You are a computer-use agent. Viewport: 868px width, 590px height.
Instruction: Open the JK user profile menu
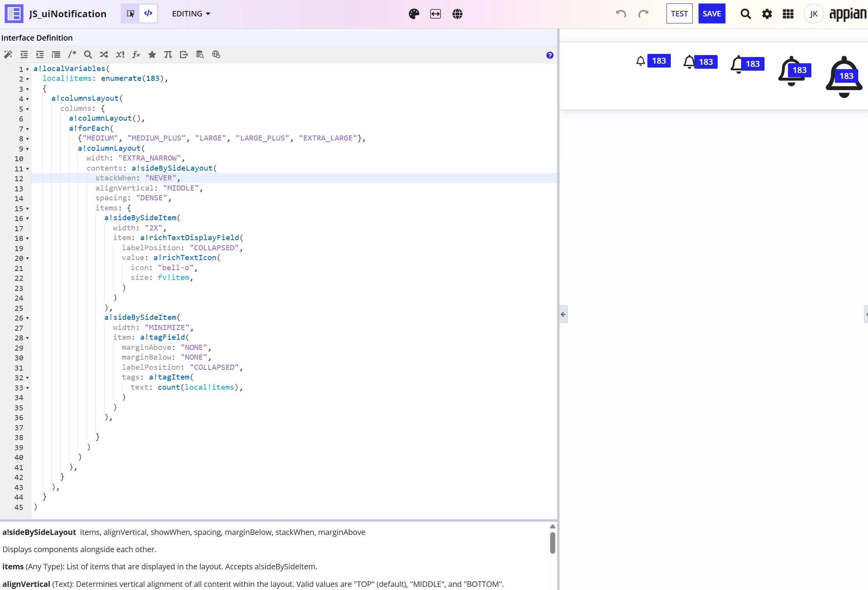pyautogui.click(x=814, y=14)
